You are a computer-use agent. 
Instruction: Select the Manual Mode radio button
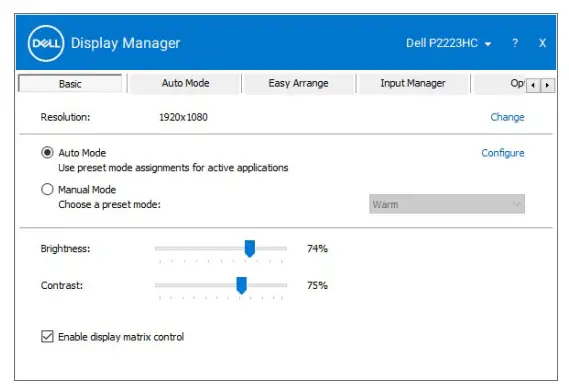(x=47, y=189)
